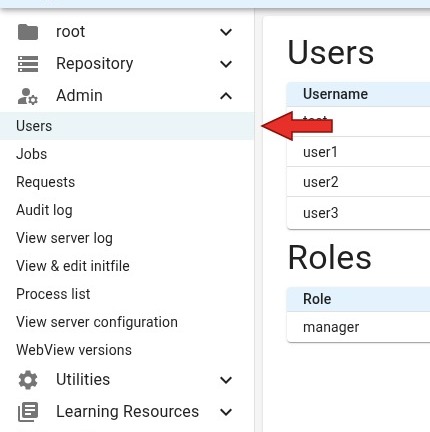Click the Roles section heading

point(330,257)
